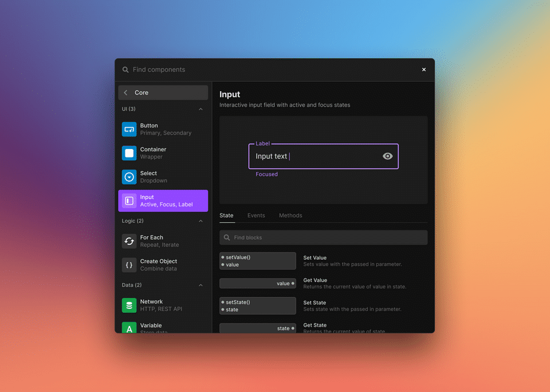Click the For Each loop icon
This screenshot has width=550, height=392.
click(x=129, y=241)
